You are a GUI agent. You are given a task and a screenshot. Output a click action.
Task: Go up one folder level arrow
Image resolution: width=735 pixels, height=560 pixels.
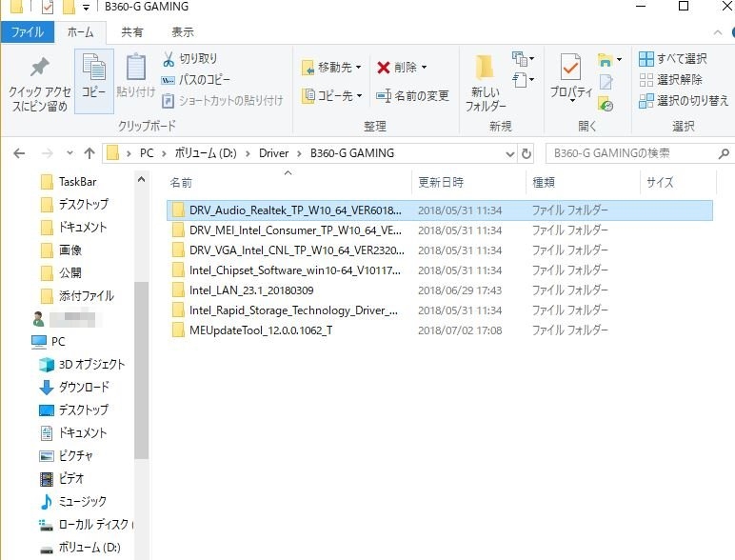click(89, 153)
